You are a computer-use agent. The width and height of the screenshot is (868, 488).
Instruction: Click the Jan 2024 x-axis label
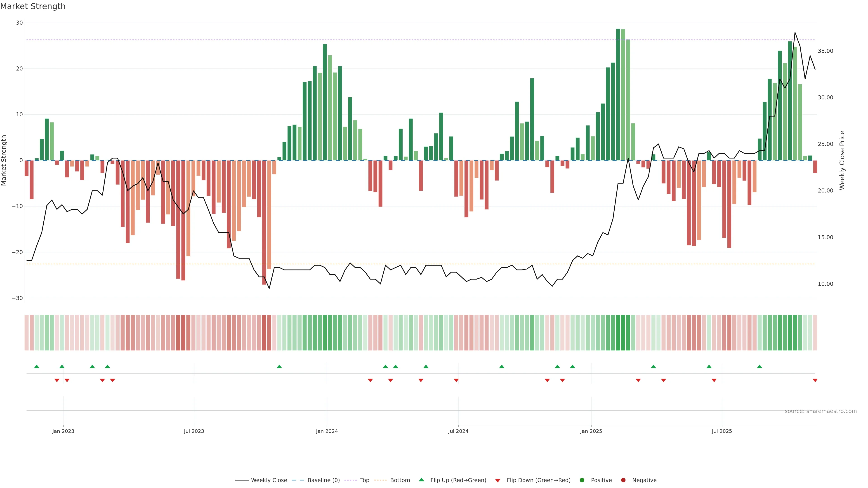326,431
